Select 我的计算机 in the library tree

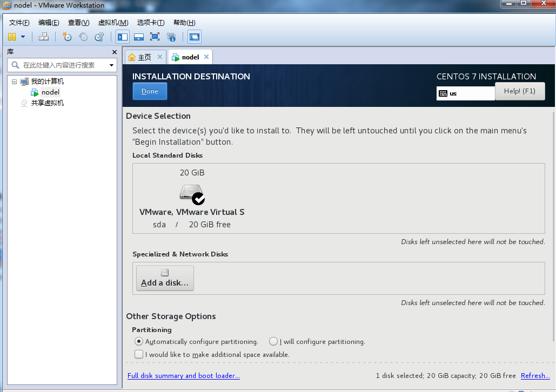[47, 82]
